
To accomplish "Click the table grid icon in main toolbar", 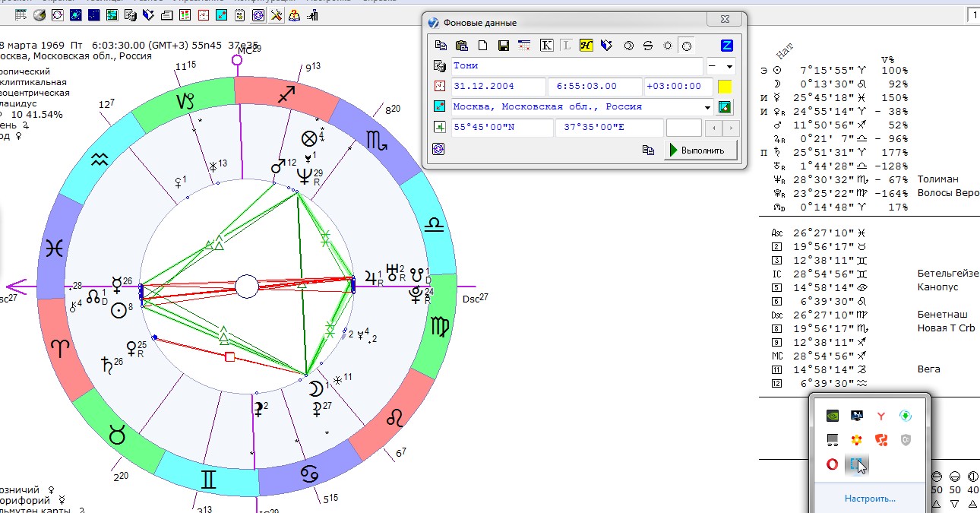I will [x=21, y=14].
